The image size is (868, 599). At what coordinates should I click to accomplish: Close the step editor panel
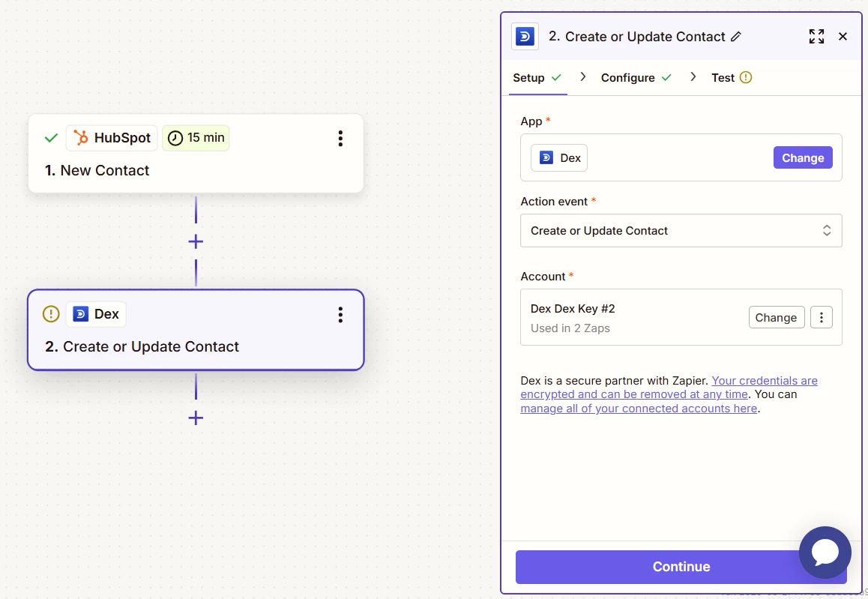[x=843, y=37]
